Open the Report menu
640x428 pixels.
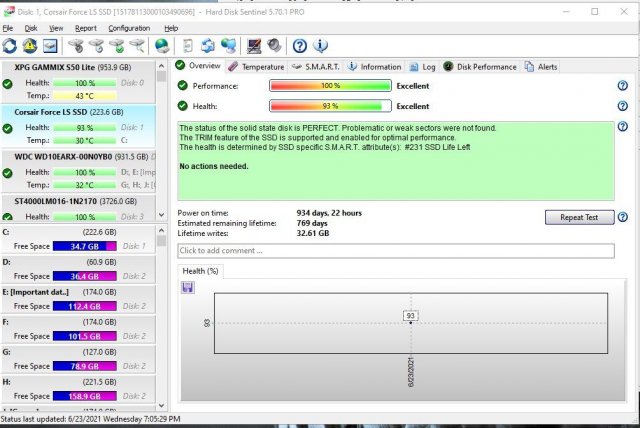pos(85,28)
